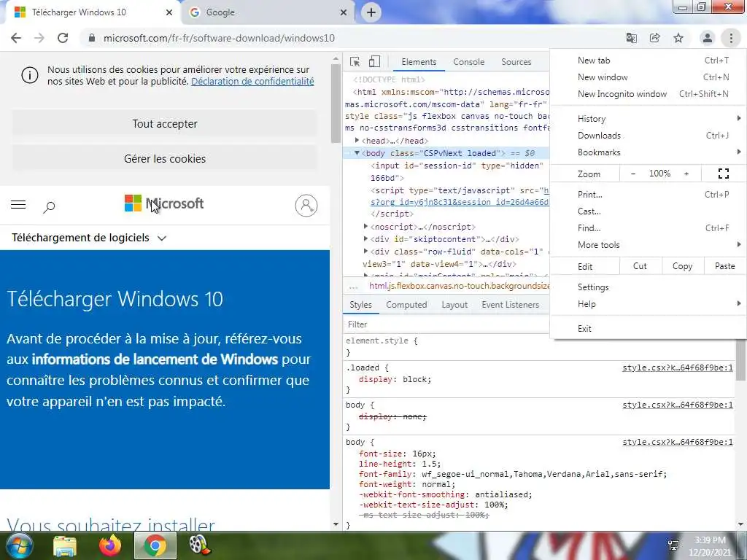Open the Microsoft hamburger menu
This screenshot has width=747, height=560.
pos(18,205)
